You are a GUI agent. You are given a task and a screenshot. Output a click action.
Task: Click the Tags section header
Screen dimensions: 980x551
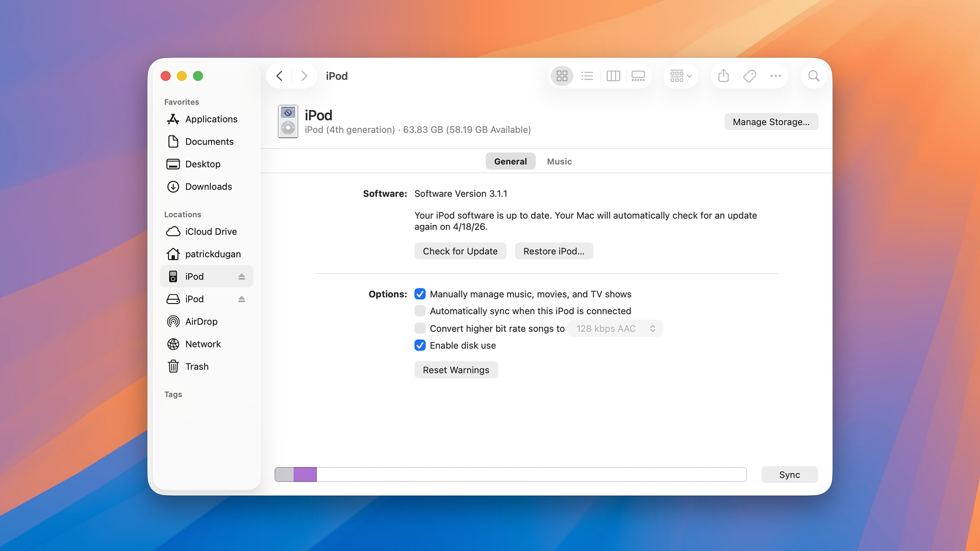pos(173,394)
